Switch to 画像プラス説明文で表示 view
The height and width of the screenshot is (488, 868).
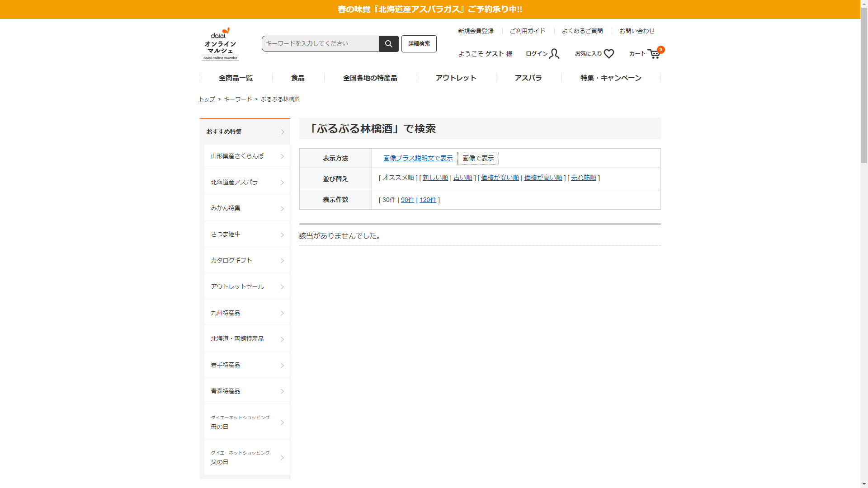tap(418, 158)
